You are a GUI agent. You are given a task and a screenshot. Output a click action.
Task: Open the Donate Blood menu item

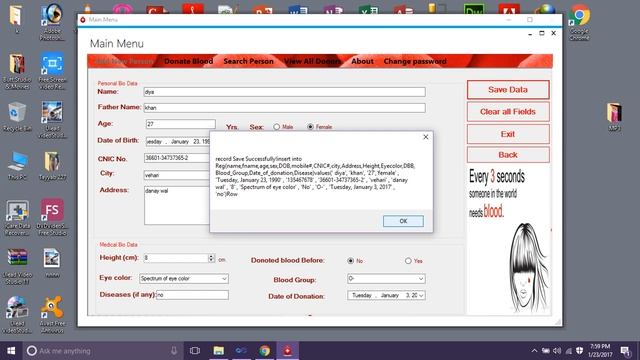(x=189, y=61)
